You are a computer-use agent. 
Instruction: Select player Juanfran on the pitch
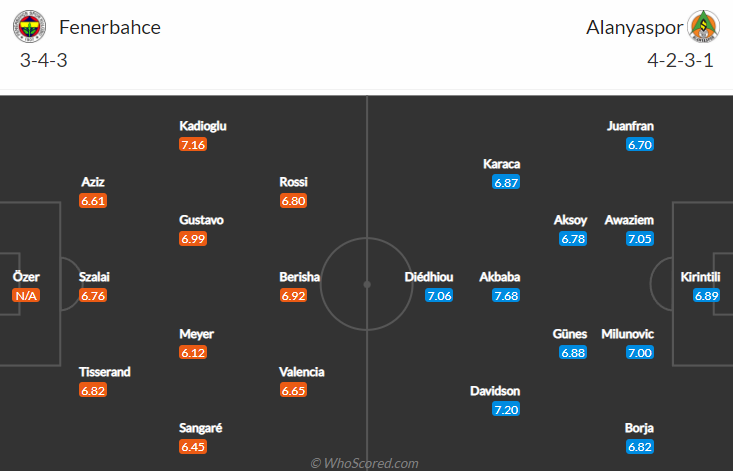tap(630, 126)
